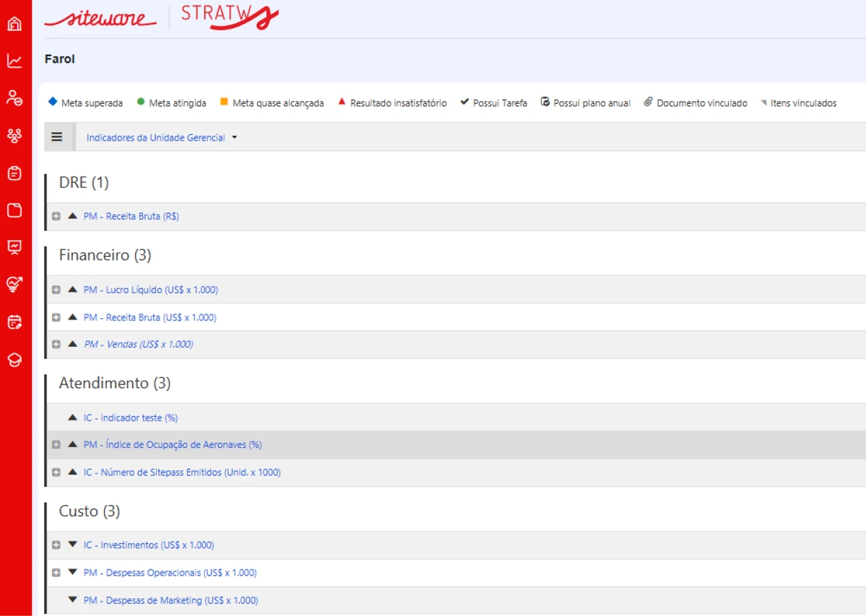Image resolution: width=866 pixels, height=616 pixels.
Task: Open the line chart icon in the sidebar
Action: 14,61
